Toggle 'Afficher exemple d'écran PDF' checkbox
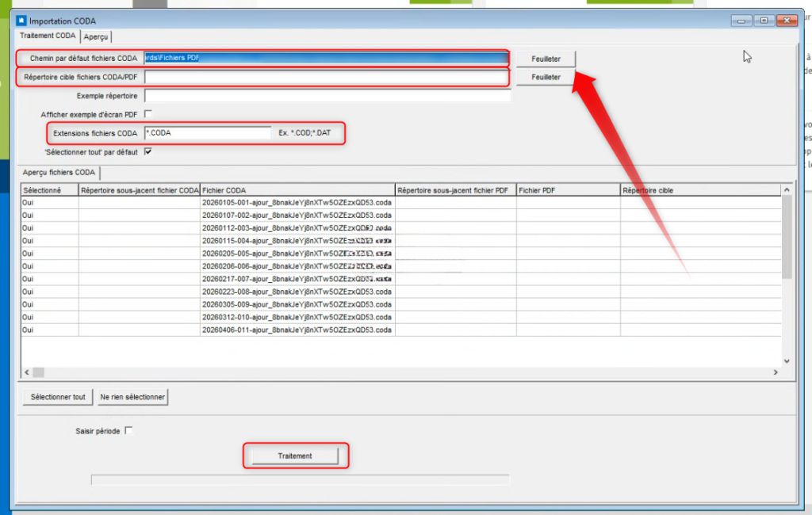The height and width of the screenshot is (515, 812). point(148,114)
